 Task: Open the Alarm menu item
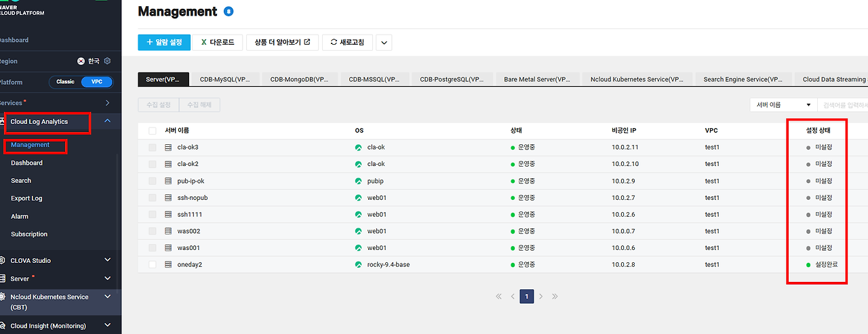[20, 217]
